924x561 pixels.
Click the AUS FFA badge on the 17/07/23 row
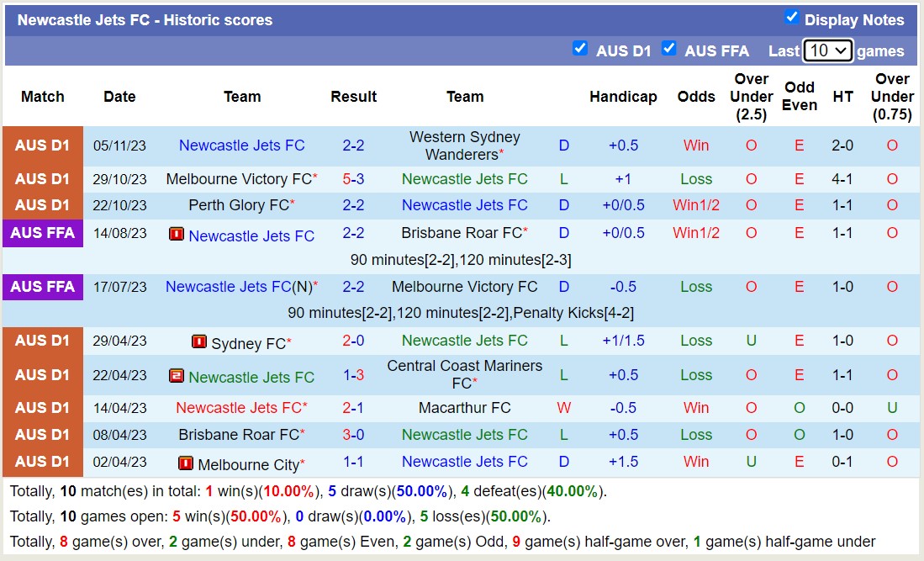42,287
